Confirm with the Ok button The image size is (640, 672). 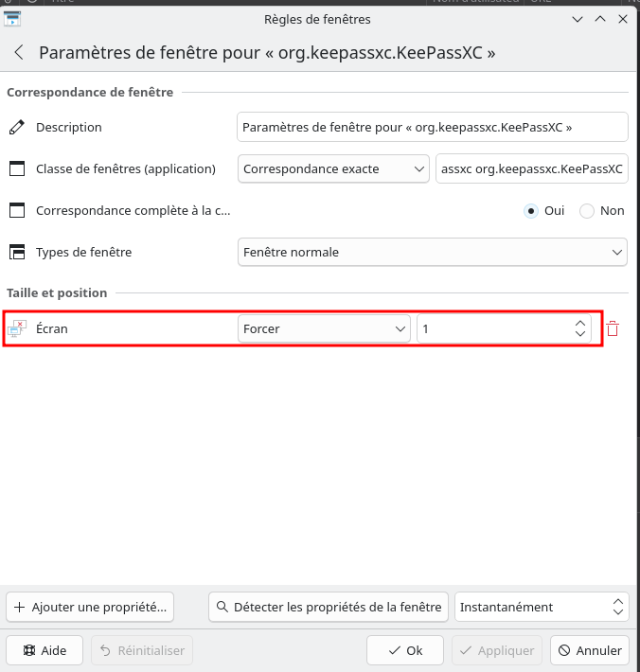point(405,650)
